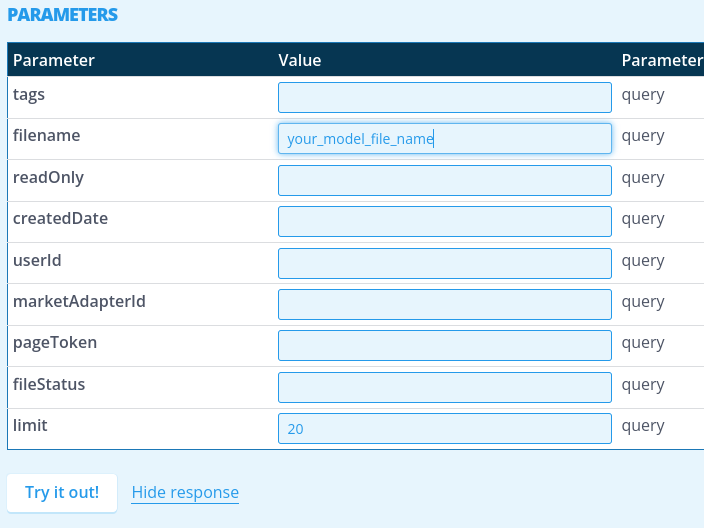Click the fileStatus value input box
This screenshot has width=704, height=528.
(x=444, y=387)
